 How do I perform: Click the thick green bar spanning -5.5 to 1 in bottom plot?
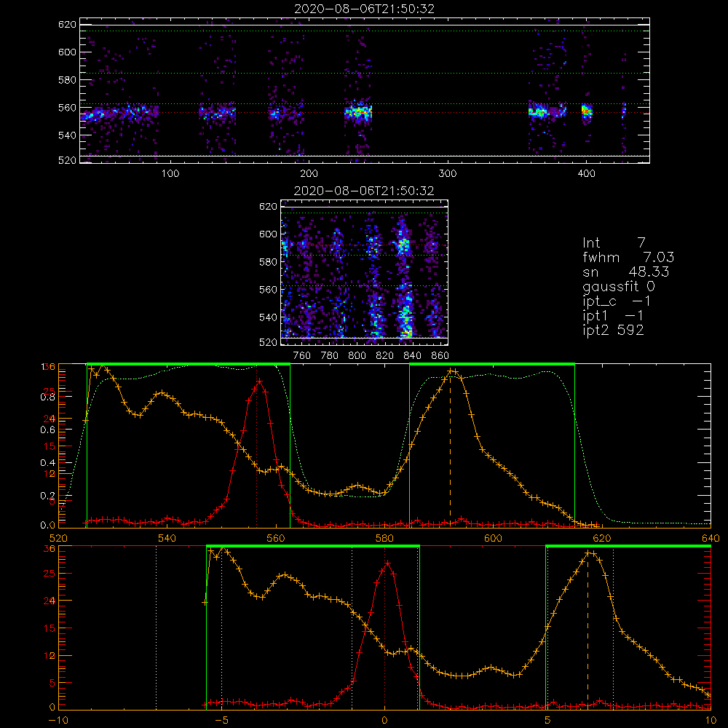[313, 546]
